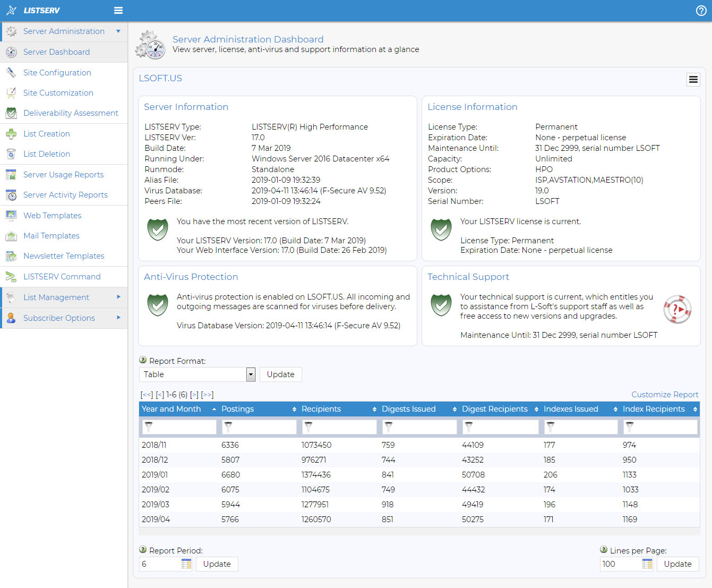Screen dimensions: 712x588
Task: Go to next page with [>] link
Action: coord(194,395)
